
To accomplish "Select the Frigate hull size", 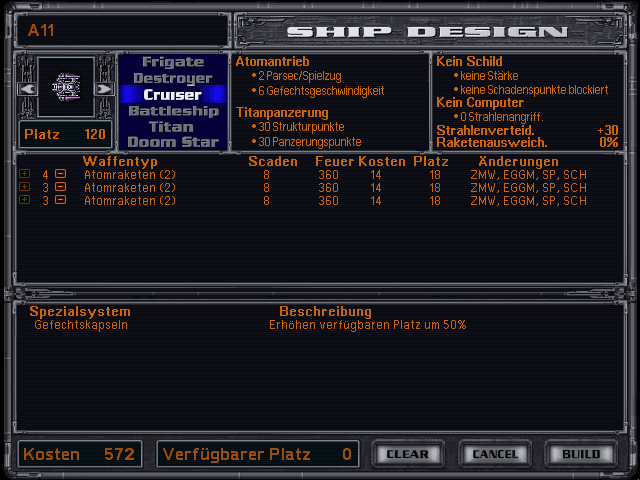I will tap(173, 62).
